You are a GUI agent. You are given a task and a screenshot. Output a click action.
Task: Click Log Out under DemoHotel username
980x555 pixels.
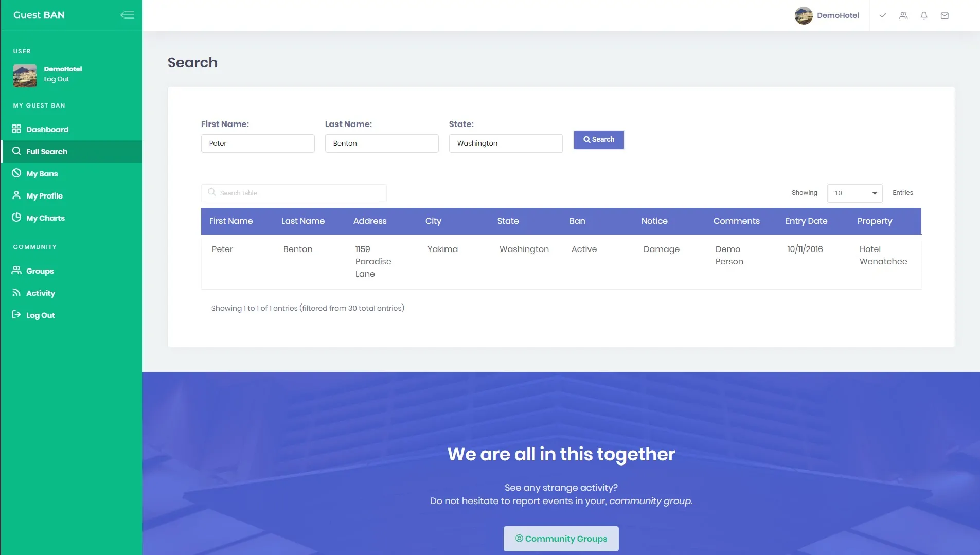coord(56,79)
